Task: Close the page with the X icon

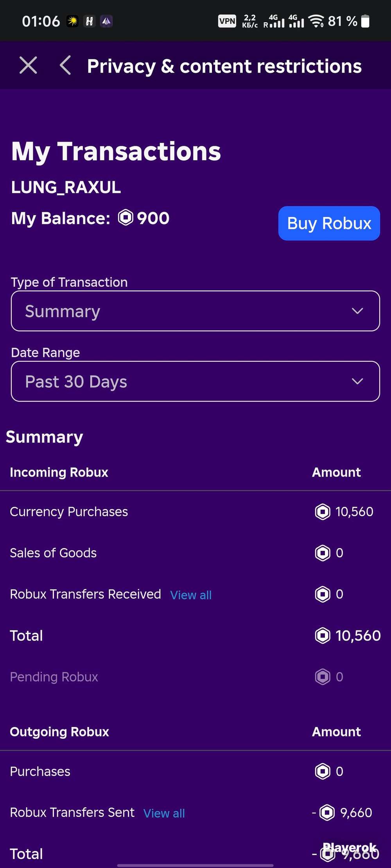Action: tap(29, 65)
